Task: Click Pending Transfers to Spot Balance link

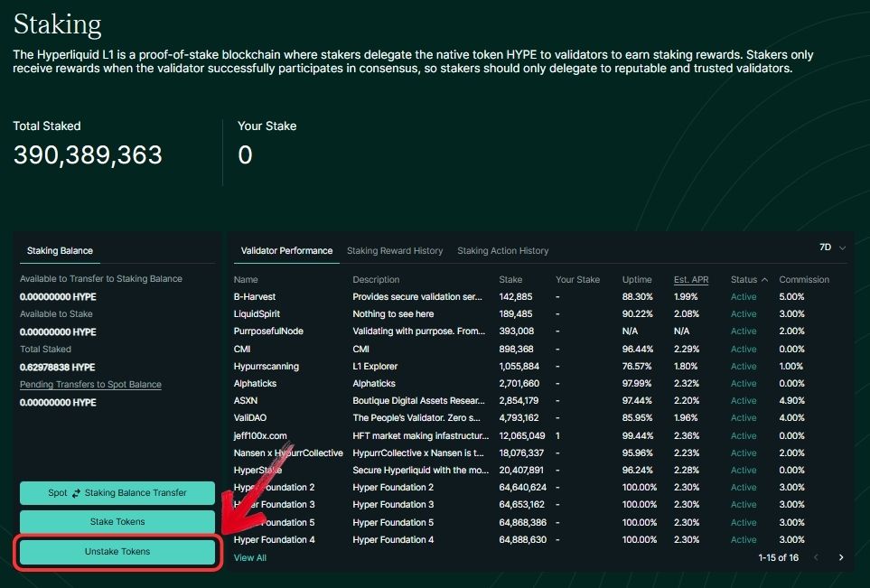Action: point(90,385)
